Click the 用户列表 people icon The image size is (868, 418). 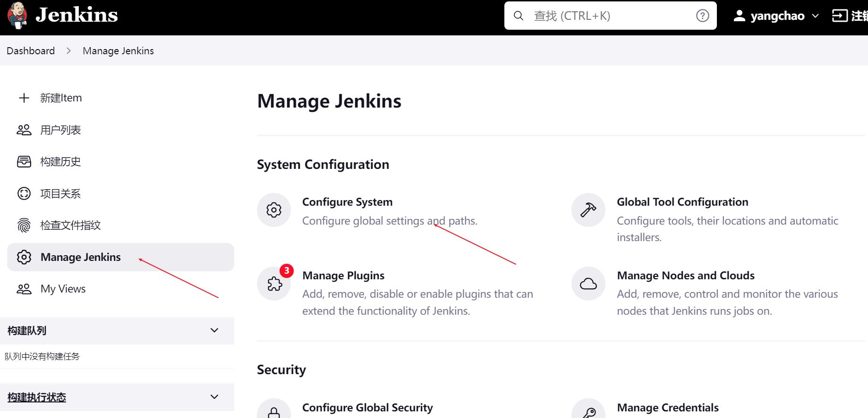click(x=24, y=130)
